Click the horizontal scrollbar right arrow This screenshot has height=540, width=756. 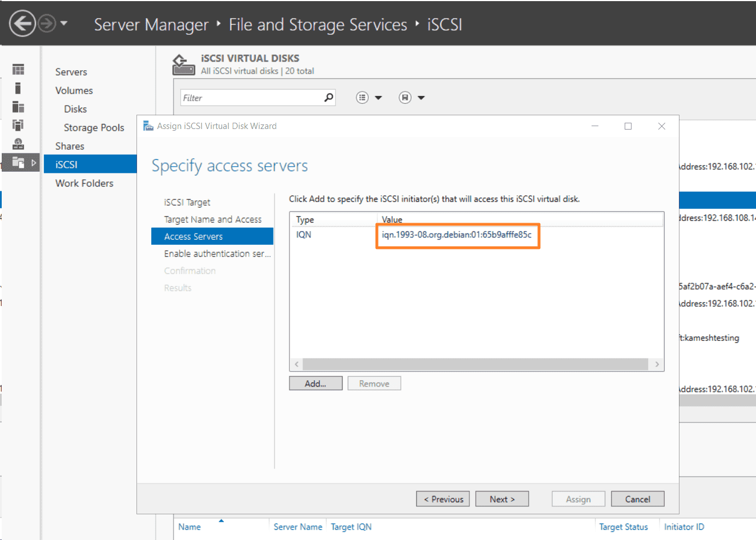pyautogui.click(x=657, y=364)
